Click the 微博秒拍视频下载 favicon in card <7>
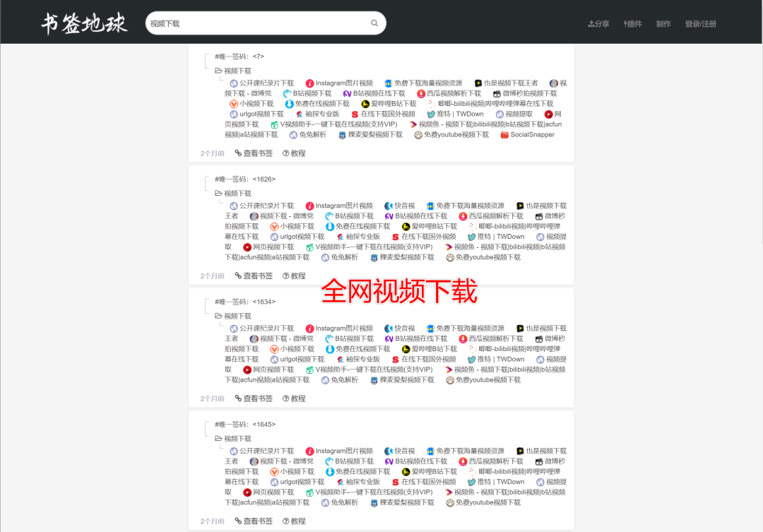Viewport: 763px width, 532px height. point(497,93)
